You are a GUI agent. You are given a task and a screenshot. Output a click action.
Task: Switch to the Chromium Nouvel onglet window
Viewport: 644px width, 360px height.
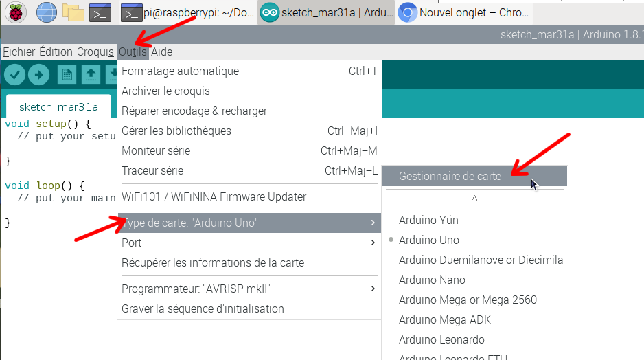(x=463, y=13)
